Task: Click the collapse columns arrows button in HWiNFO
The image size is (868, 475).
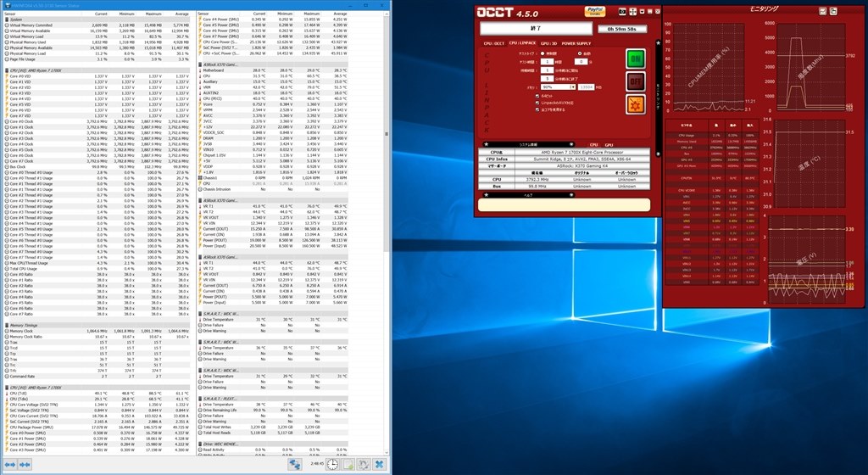Action: coord(25,465)
